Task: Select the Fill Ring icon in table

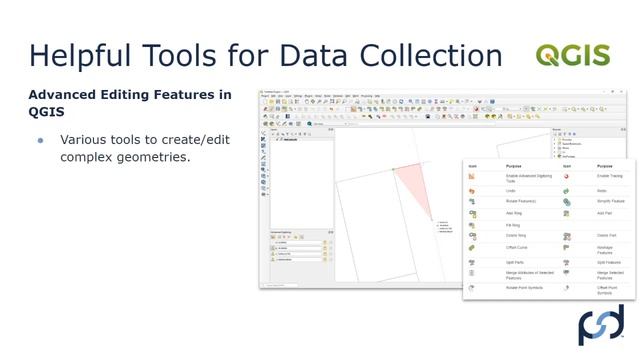Action: click(472, 225)
